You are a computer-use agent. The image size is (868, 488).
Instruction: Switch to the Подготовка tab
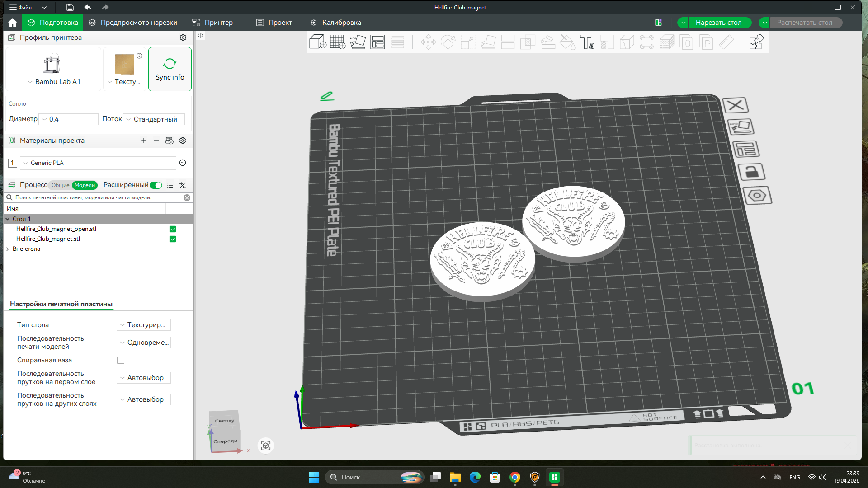52,23
